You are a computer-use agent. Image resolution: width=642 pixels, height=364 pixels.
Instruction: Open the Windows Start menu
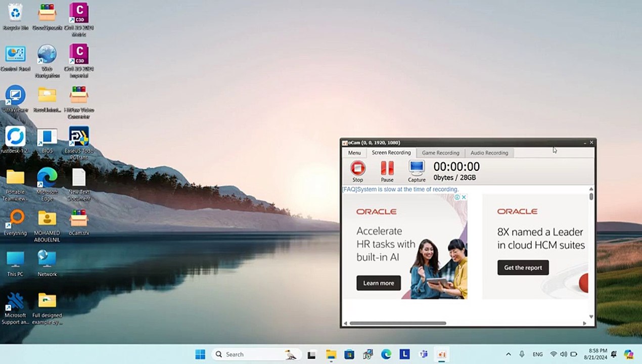[200, 354]
